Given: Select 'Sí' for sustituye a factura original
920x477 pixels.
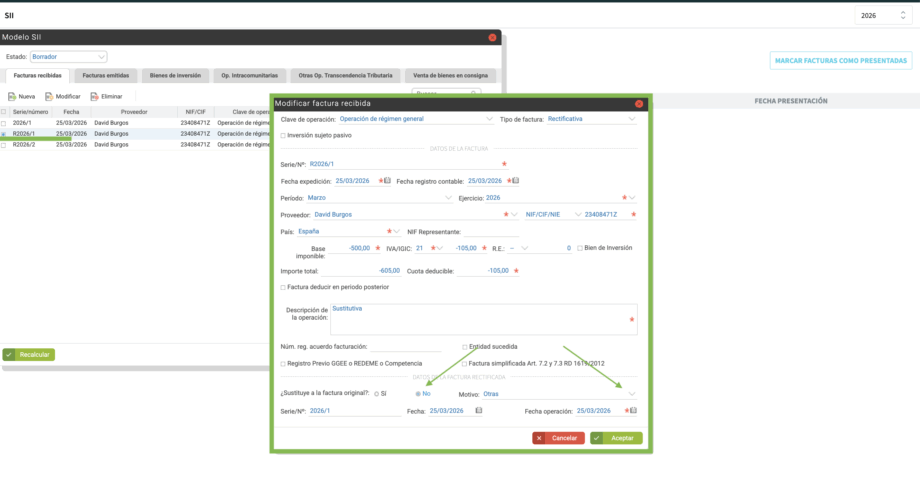Looking at the screenshot, I should 375,394.
